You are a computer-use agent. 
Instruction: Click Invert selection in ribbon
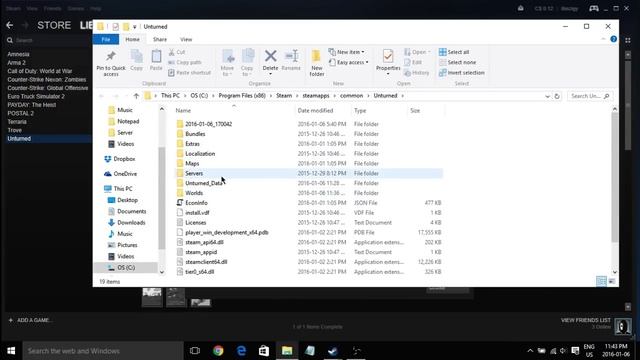tap(462, 73)
